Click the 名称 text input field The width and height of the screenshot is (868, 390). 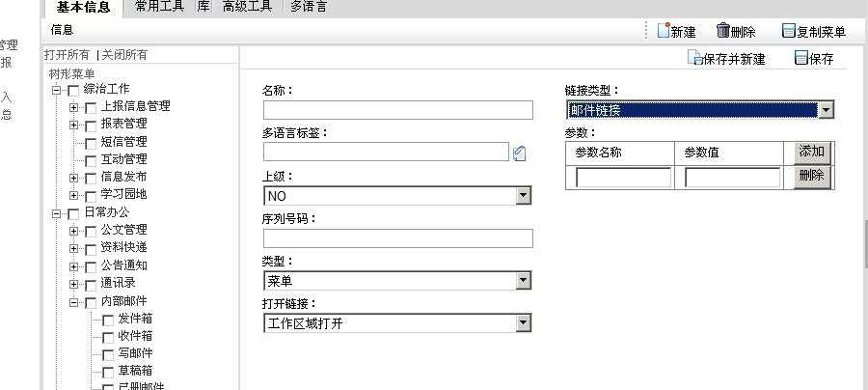click(x=398, y=110)
